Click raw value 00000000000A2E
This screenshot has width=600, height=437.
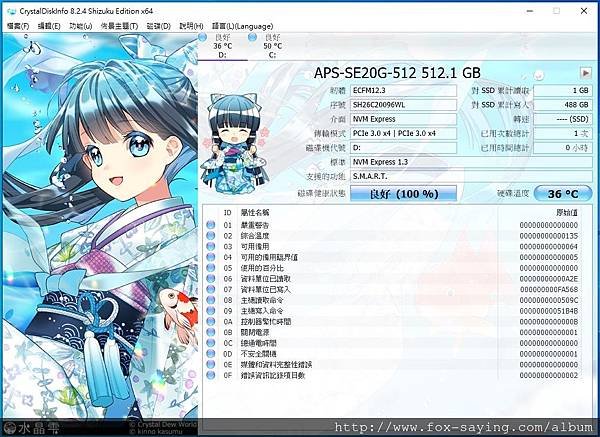point(548,279)
